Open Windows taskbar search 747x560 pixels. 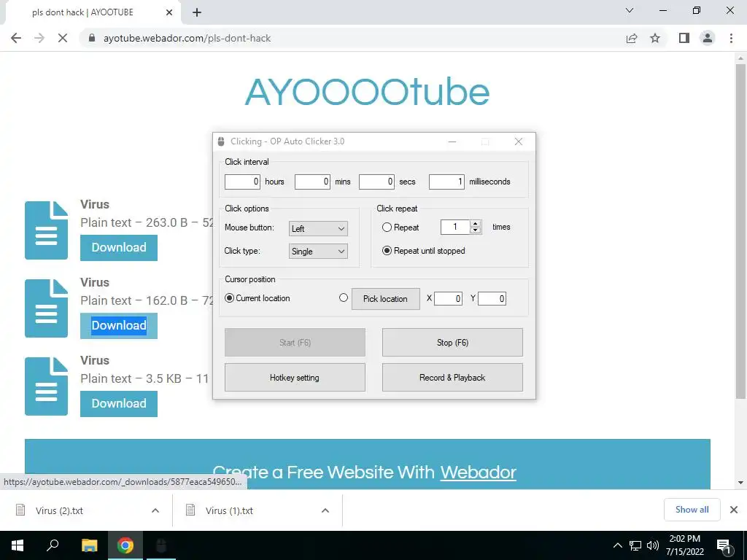pos(53,545)
